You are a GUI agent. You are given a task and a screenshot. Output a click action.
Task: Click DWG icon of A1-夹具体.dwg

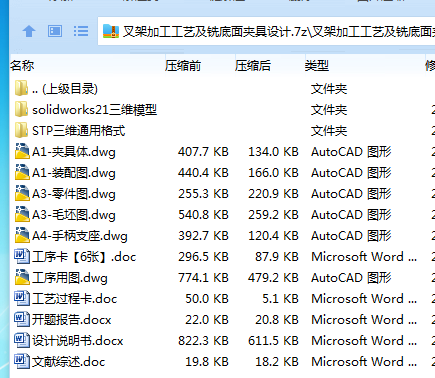22,151
